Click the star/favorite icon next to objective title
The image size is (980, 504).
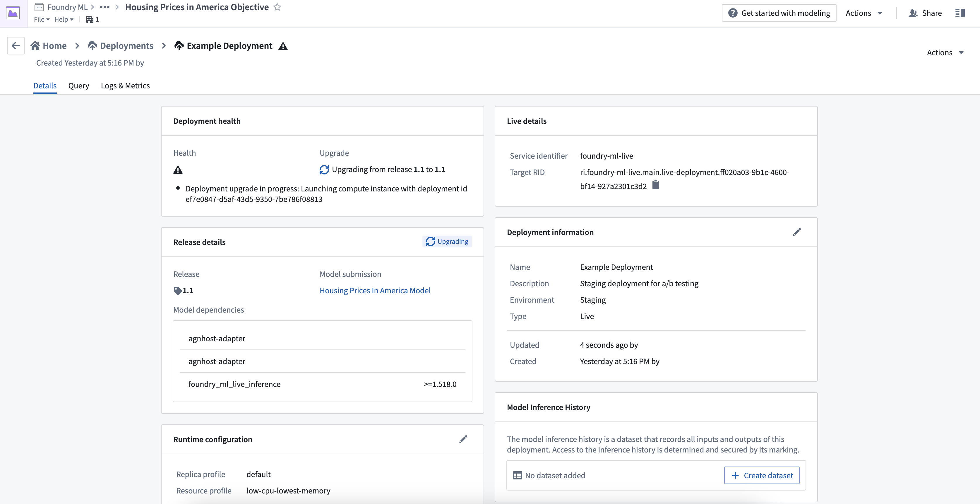click(277, 7)
